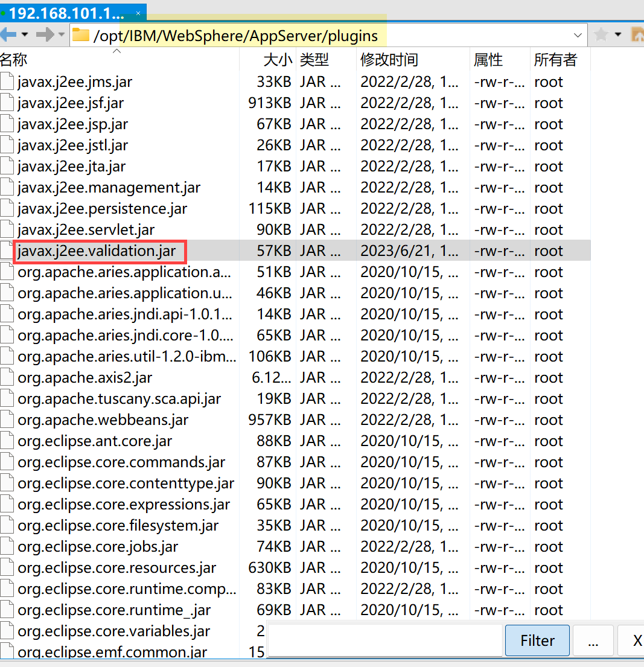Select javax.j2ee.jsp.jar file

(73, 124)
